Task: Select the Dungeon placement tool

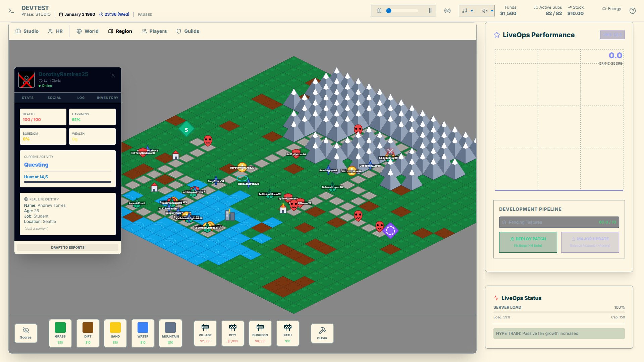Action: point(260,333)
